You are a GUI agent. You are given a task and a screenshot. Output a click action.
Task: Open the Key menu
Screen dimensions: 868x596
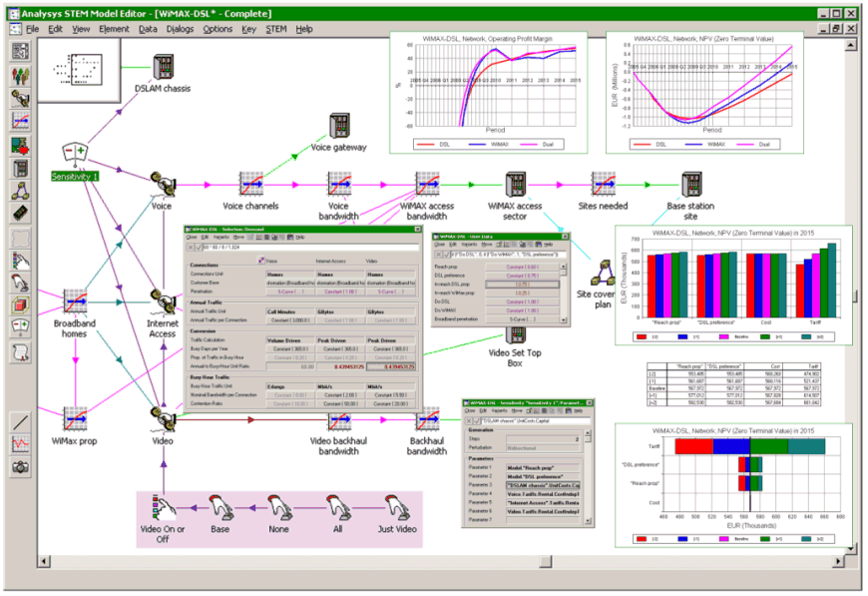(248, 29)
